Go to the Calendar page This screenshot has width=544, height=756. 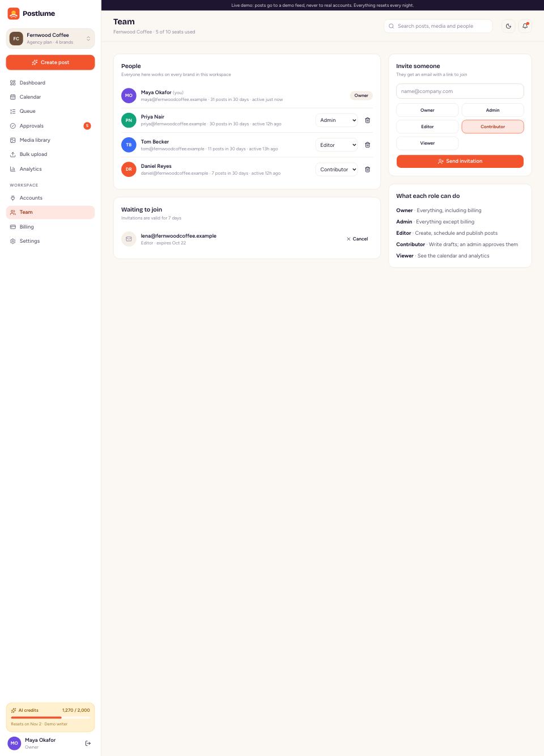[x=50, y=97]
